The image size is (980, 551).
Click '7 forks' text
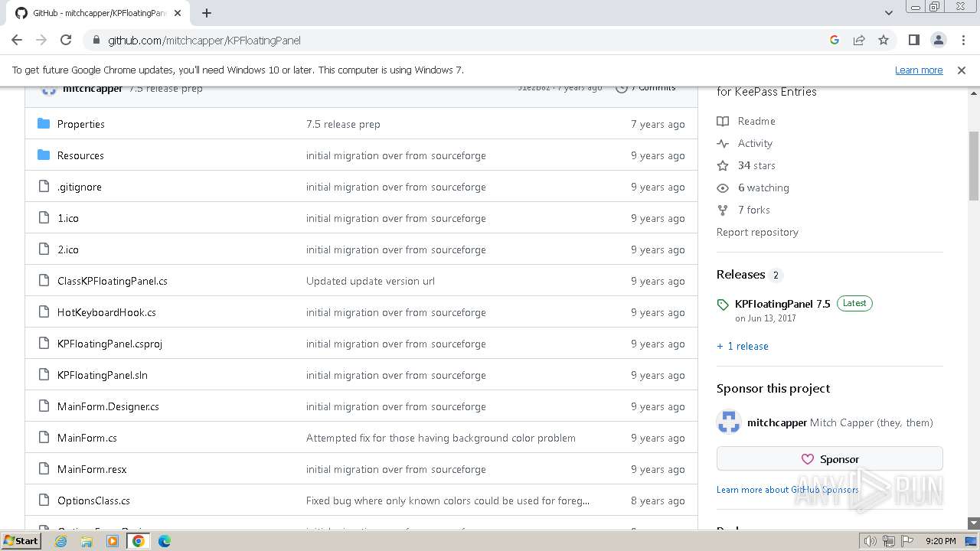[754, 210]
